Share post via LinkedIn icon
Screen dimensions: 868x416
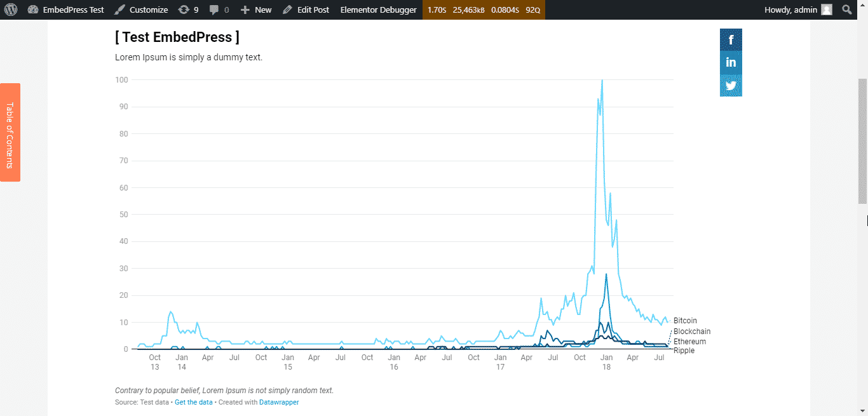coord(731,63)
